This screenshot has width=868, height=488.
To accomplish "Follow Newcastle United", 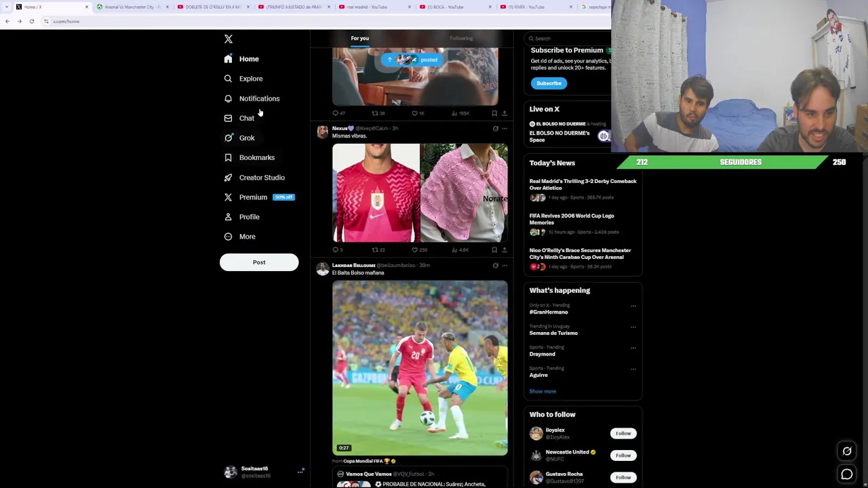I will [x=623, y=455].
